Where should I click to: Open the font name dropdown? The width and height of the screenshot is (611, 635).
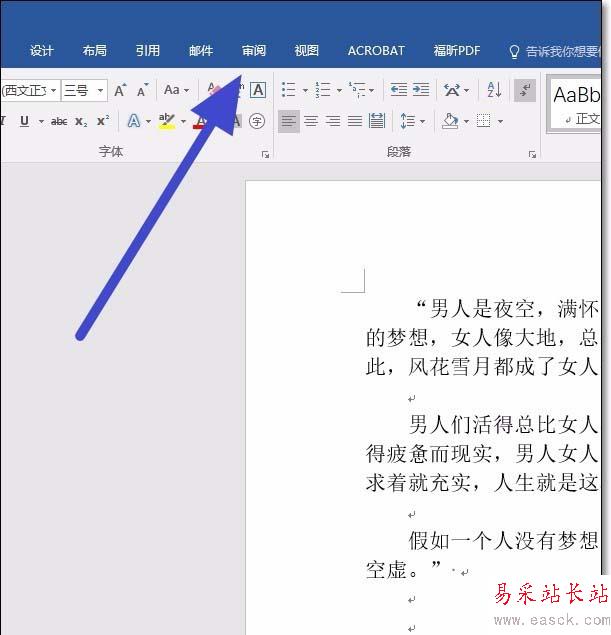click(x=53, y=90)
